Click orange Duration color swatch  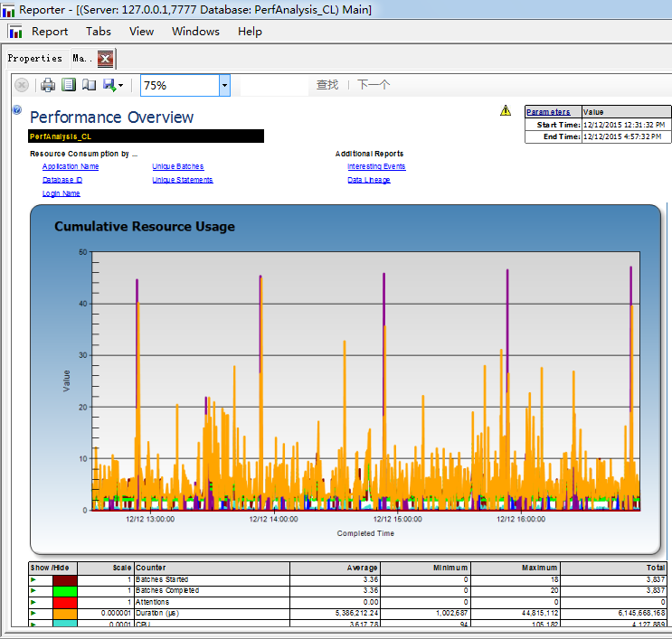[65, 614]
